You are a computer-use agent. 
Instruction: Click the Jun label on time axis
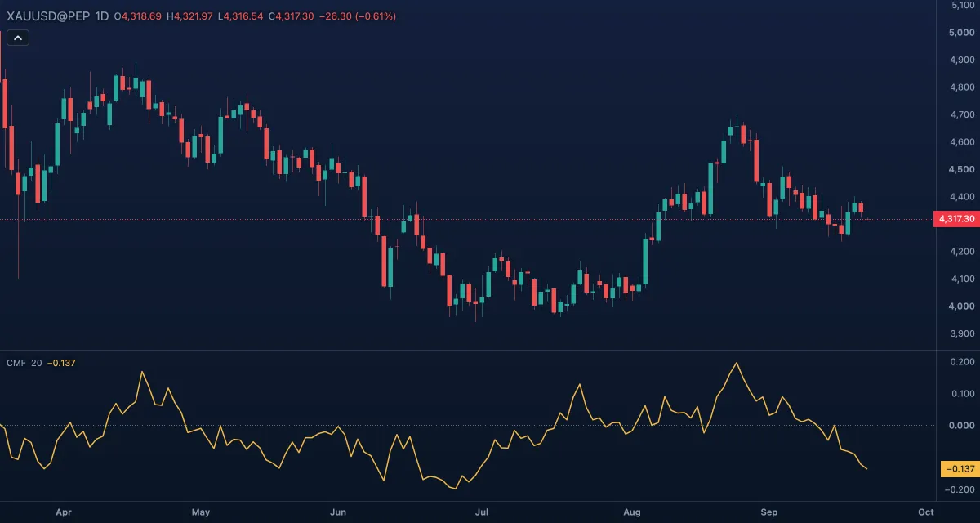[338, 512]
